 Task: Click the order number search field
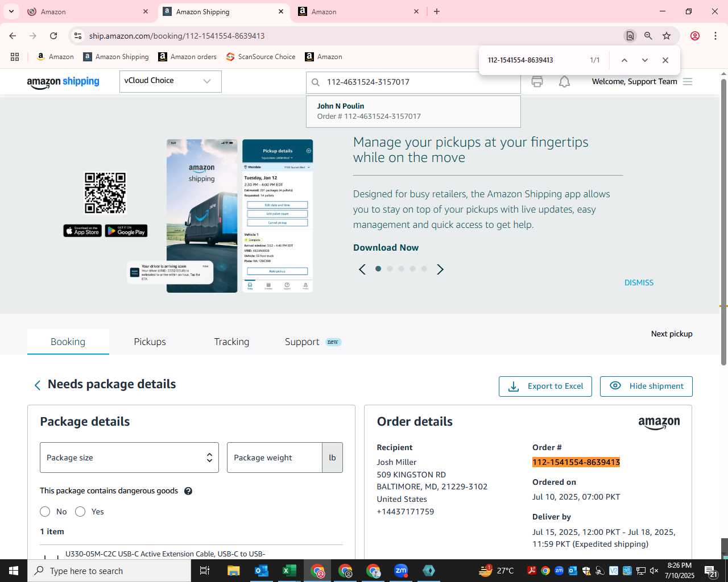[413, 82]
